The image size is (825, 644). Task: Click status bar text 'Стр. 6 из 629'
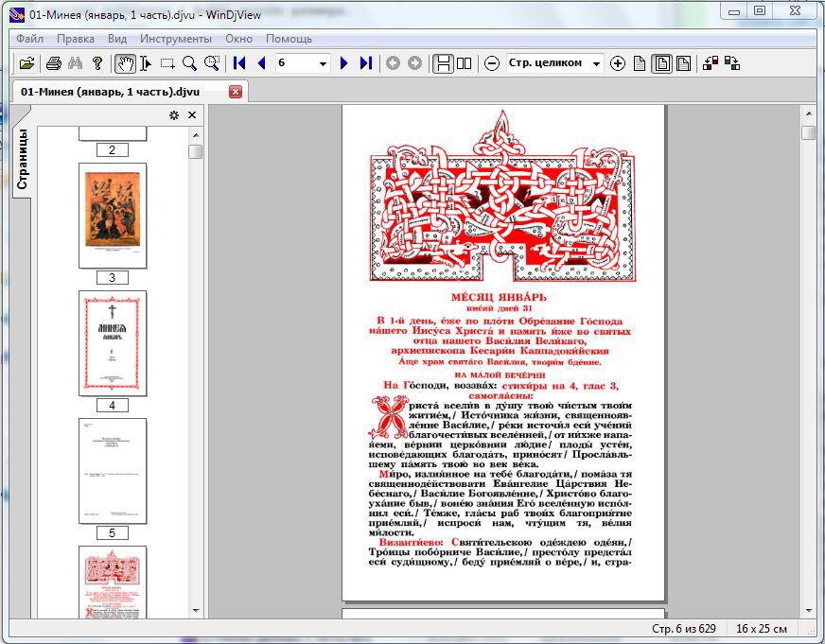683,629
